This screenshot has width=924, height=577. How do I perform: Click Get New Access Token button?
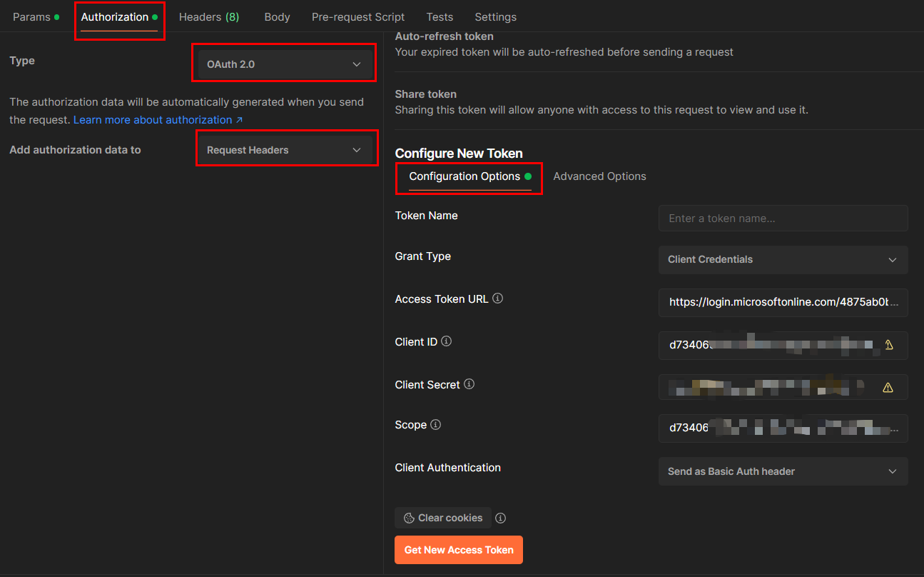(459, 550)
